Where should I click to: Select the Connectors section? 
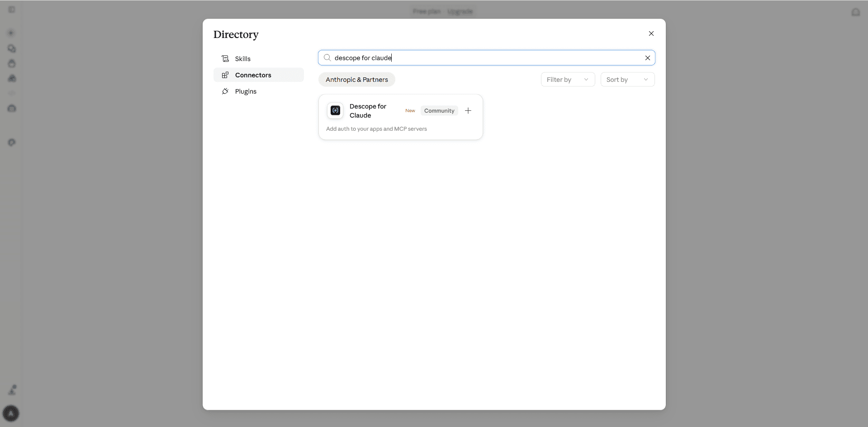point(259,75)
